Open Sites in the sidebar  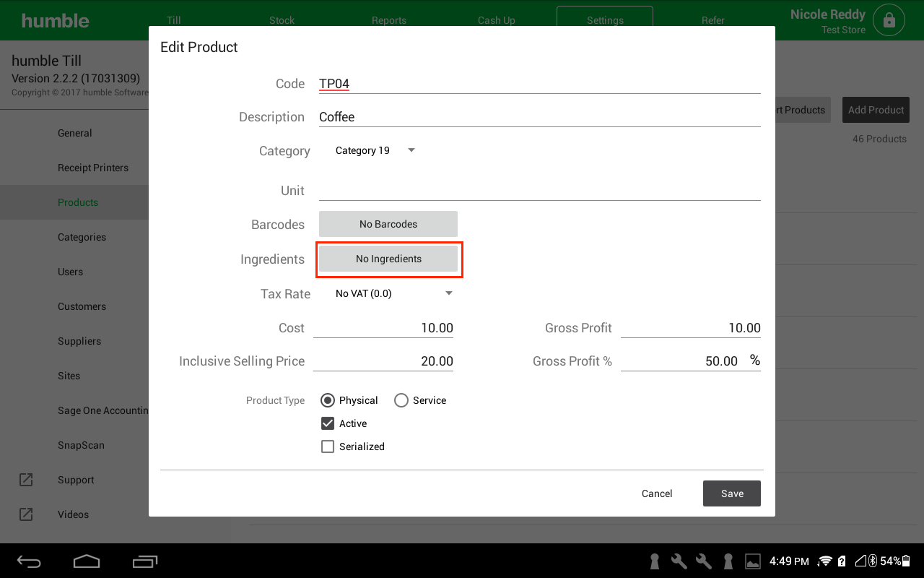pos(74,376)
